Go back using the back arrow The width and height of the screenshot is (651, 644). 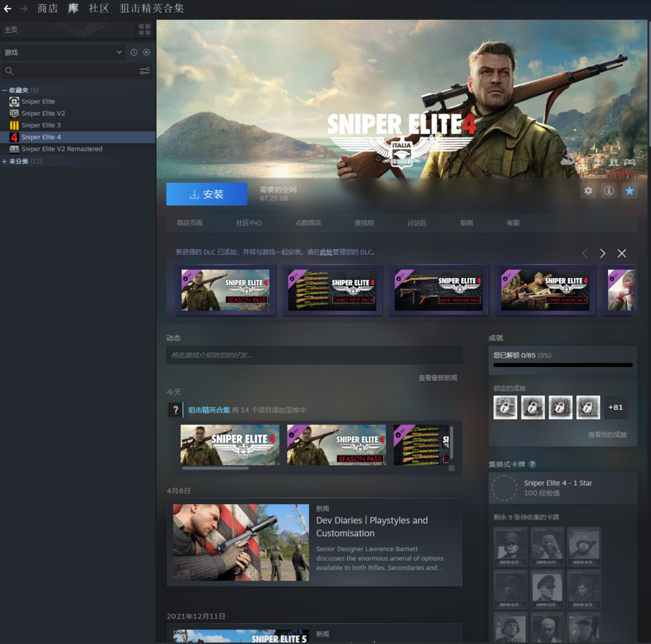tap(7, 8)
